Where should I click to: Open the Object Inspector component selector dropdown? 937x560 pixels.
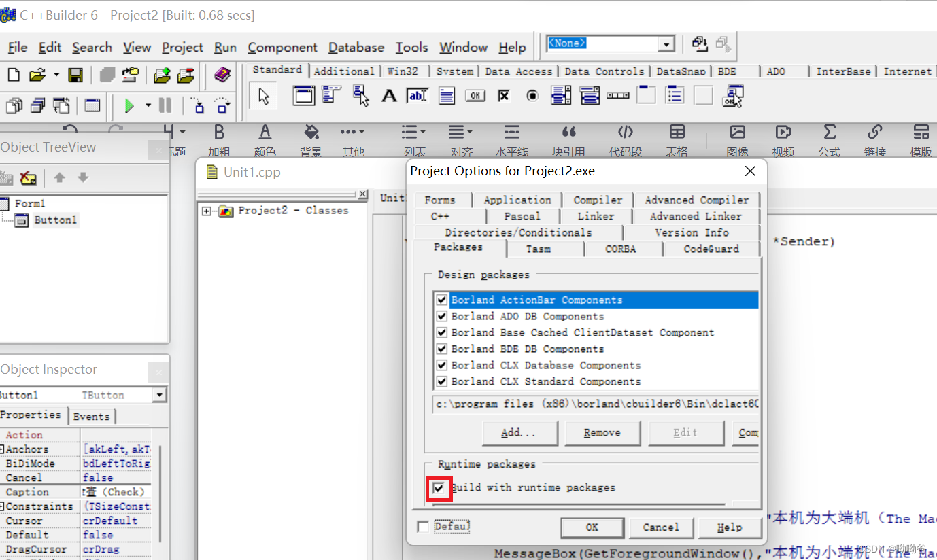click(159, 395)
